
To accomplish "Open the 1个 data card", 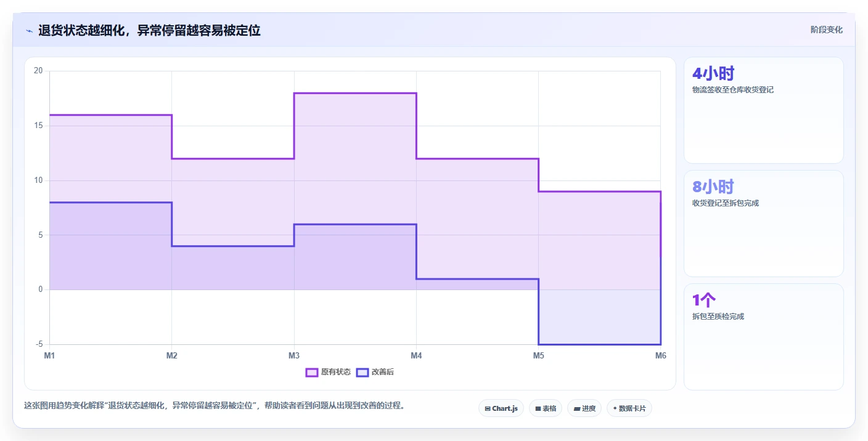I will point(763,337).
